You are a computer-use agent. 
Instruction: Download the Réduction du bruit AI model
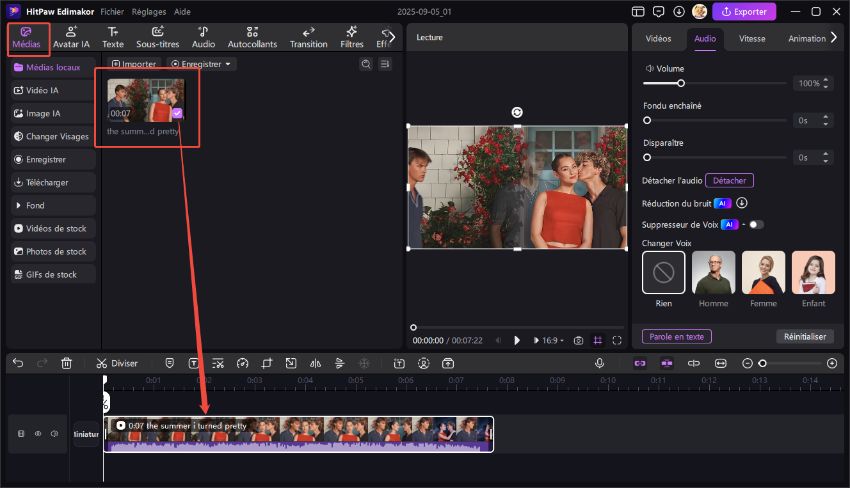pos(742,203)
